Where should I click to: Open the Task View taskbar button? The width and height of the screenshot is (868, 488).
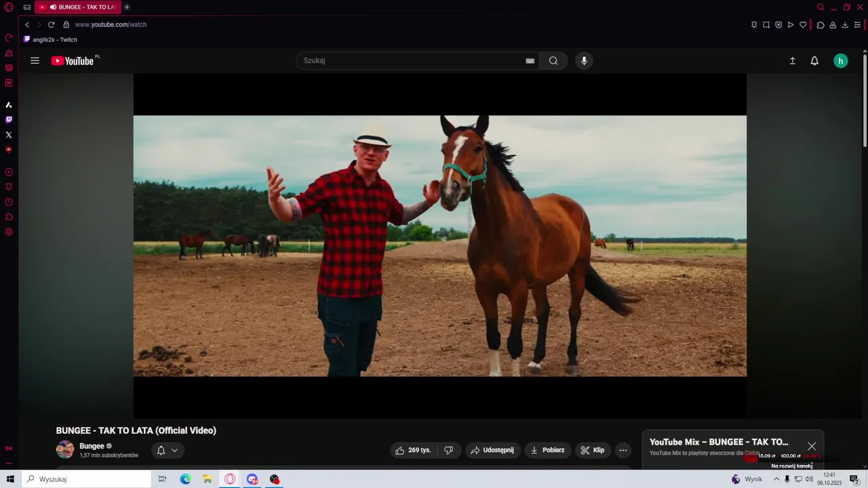162,479
